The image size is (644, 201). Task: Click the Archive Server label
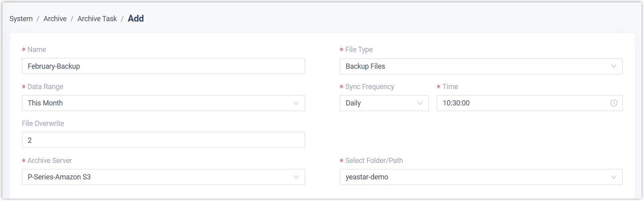coord(50,161)
